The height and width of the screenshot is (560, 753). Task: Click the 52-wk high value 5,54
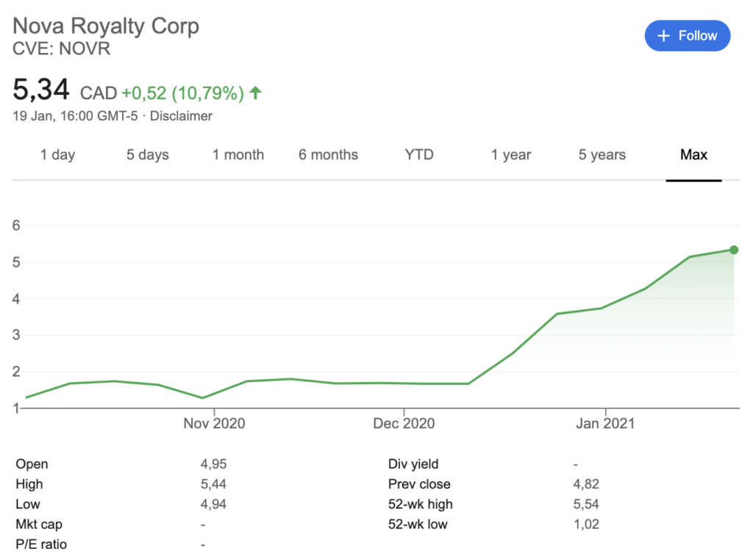click(x=586, y=504)
